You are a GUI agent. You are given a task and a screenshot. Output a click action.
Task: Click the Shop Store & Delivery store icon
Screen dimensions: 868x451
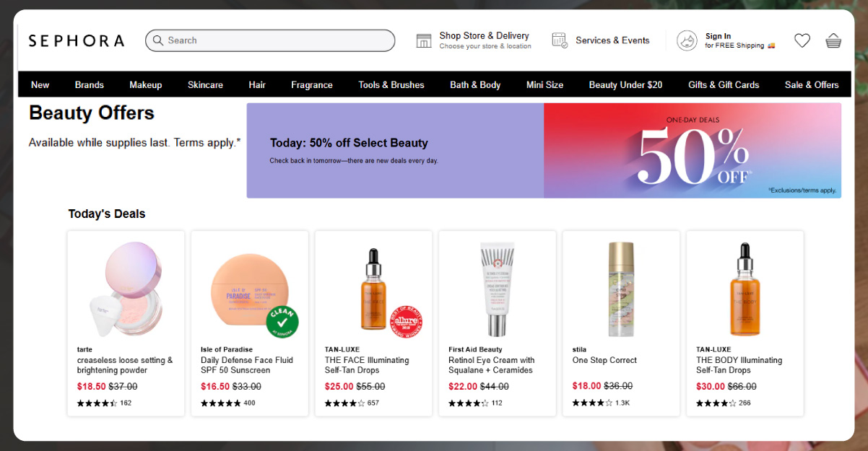[424, 40]
